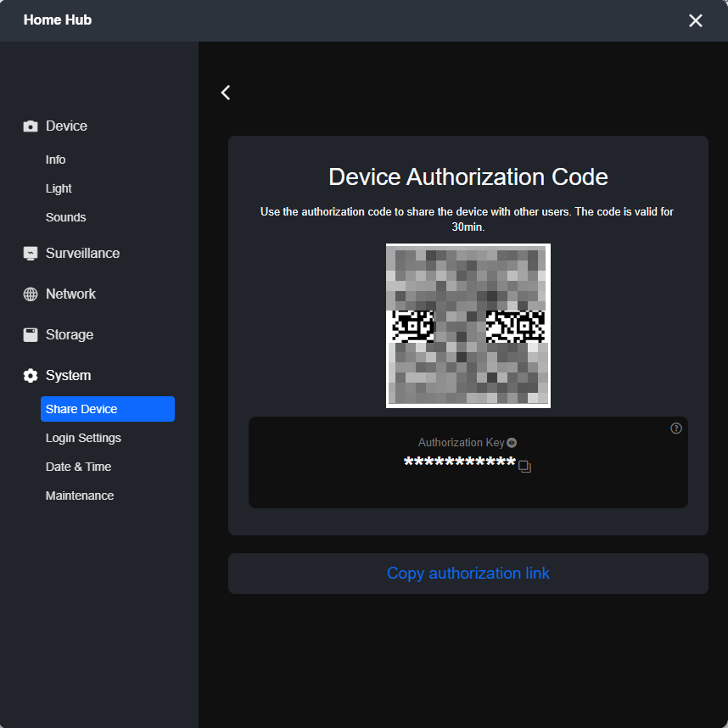Collapse the System section
Image resolution: width=728 pixels, height=728 pixels.
(x=68, y=376)
